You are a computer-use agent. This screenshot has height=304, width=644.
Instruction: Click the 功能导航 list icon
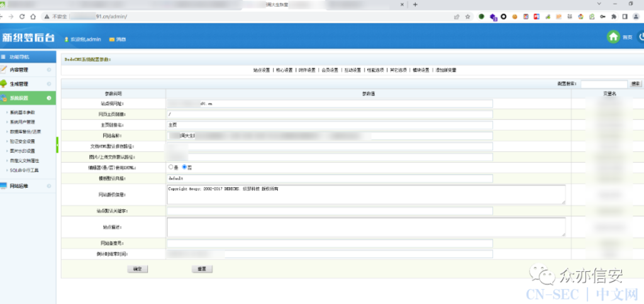(x=3, y=57)
